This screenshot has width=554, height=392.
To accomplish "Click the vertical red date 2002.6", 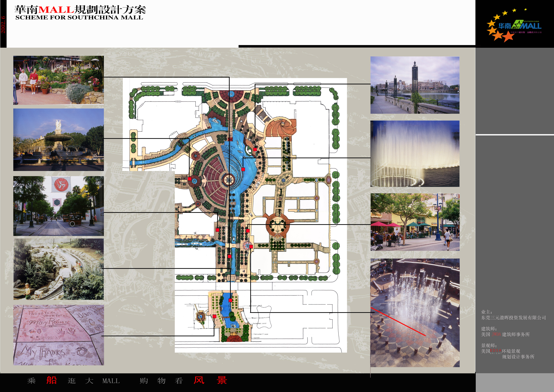I will point(3,25).
